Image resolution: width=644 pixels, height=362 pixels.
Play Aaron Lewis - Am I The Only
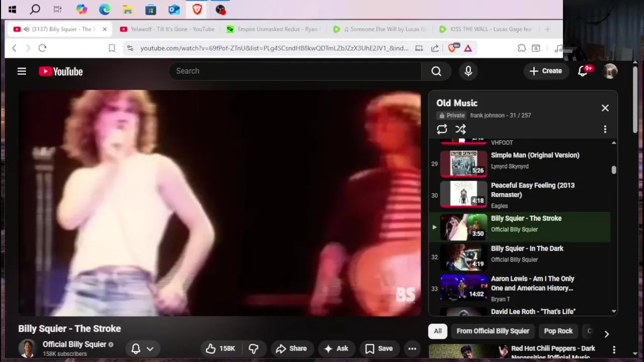(520, 289)
